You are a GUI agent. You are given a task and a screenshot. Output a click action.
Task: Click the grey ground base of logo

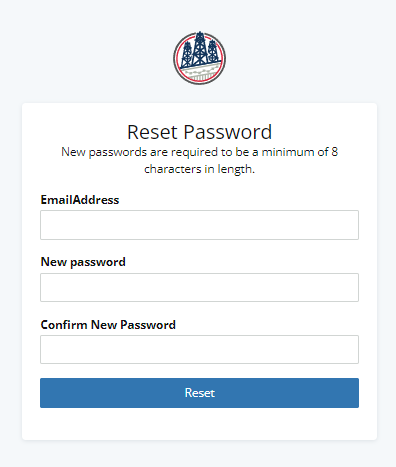pyautogui.click(x=200, y=73)
